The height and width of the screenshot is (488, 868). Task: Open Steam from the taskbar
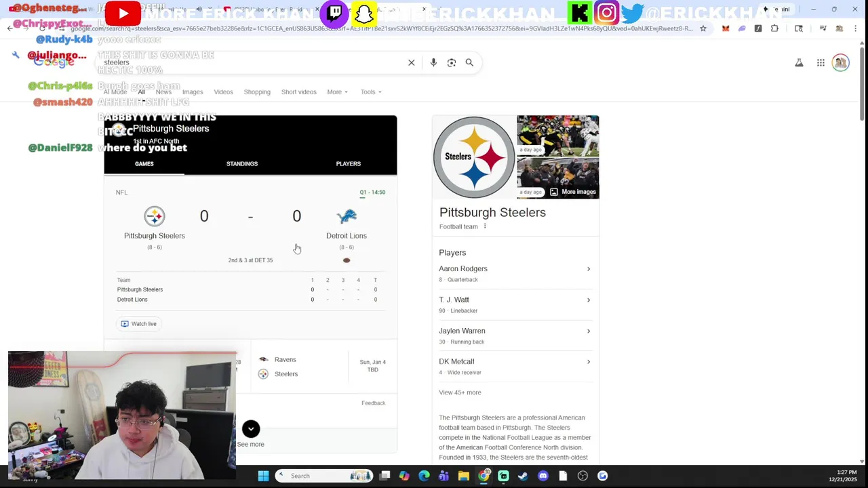[x=523, y=476]
